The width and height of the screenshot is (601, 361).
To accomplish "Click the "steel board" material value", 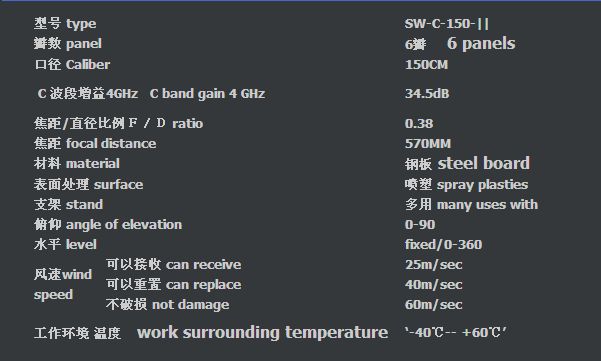I will click(x=484, y=163).
